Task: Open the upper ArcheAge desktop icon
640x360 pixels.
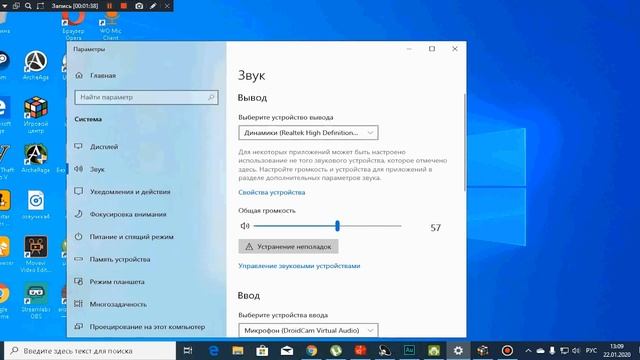Action: 36,65
